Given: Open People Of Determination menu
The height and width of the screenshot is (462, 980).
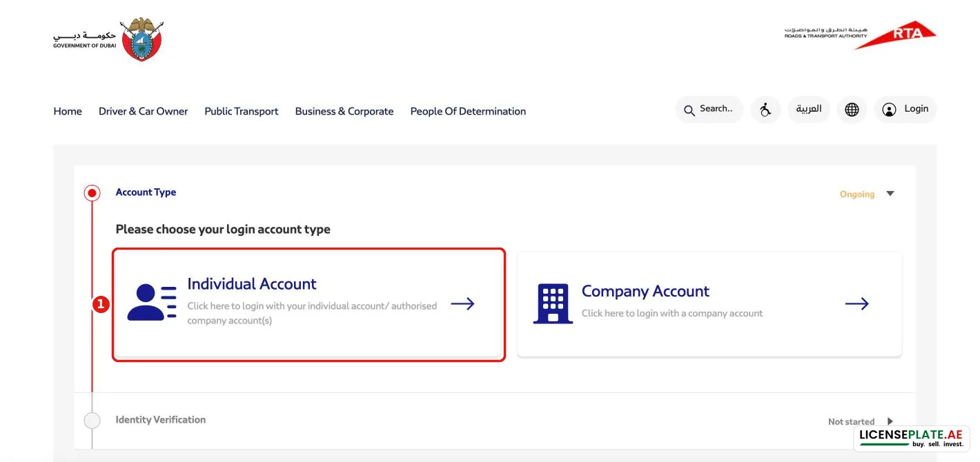Looking at the screenshot, I should pyautogui.click(x=468, y=111).
